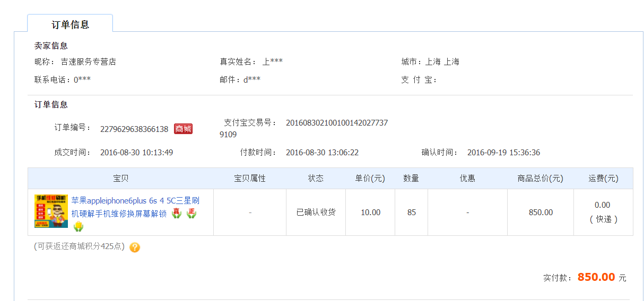The width and height of the screenshot is (644, 301).
Task: Open the orange question mark points help
Action: tap(135, 247)
